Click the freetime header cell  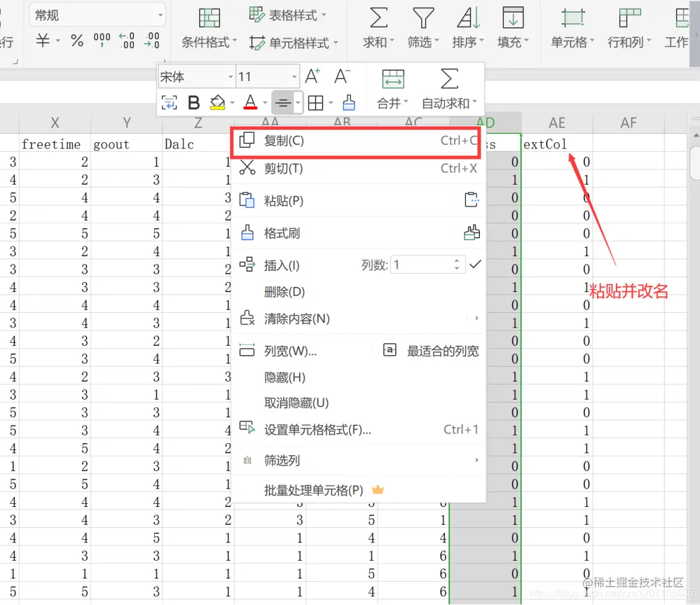[x=55, y=144]
